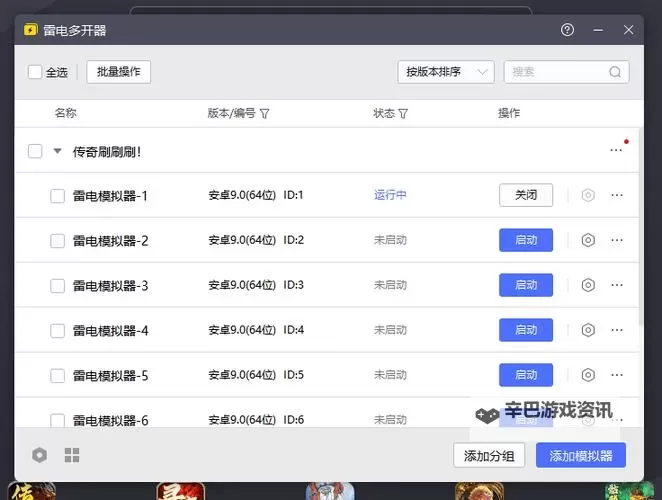This screenshot has height=500, width=662.
Task: Click 安卓9.0(64位) ID:5 version text
Action: pyautogui.click(x=256, y=375)
